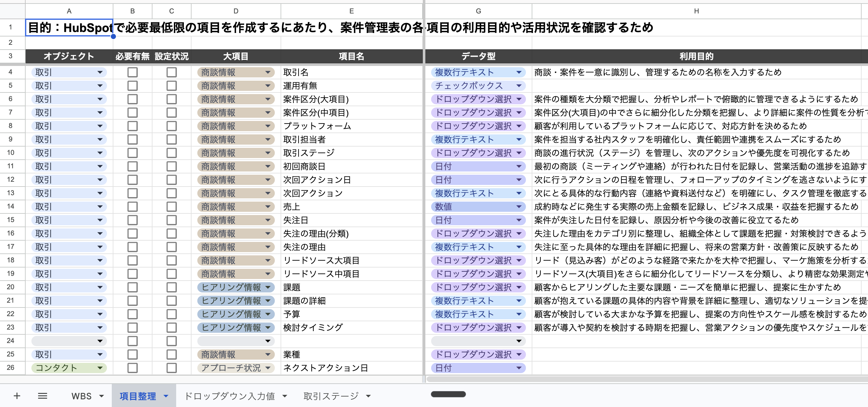Open the 取引ステージ tab options arrow
The width and height of the screenshot is (868, 407).
tap(368, 396)
